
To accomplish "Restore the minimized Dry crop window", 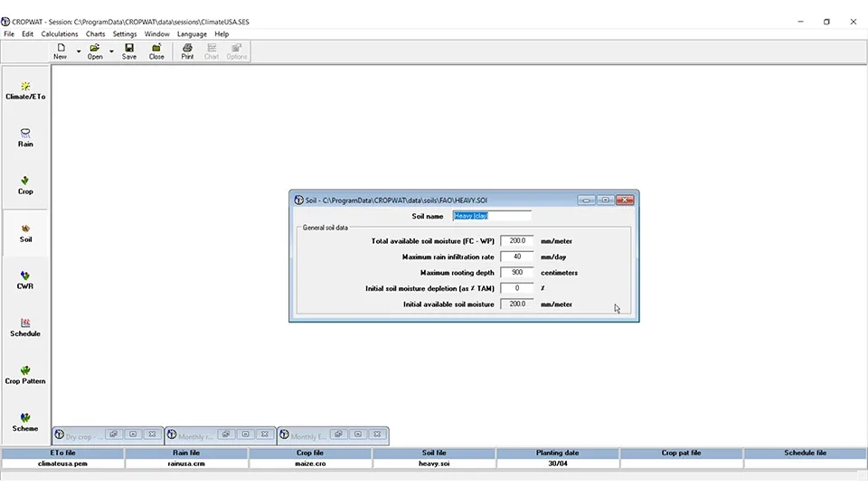I will point(113,434).
